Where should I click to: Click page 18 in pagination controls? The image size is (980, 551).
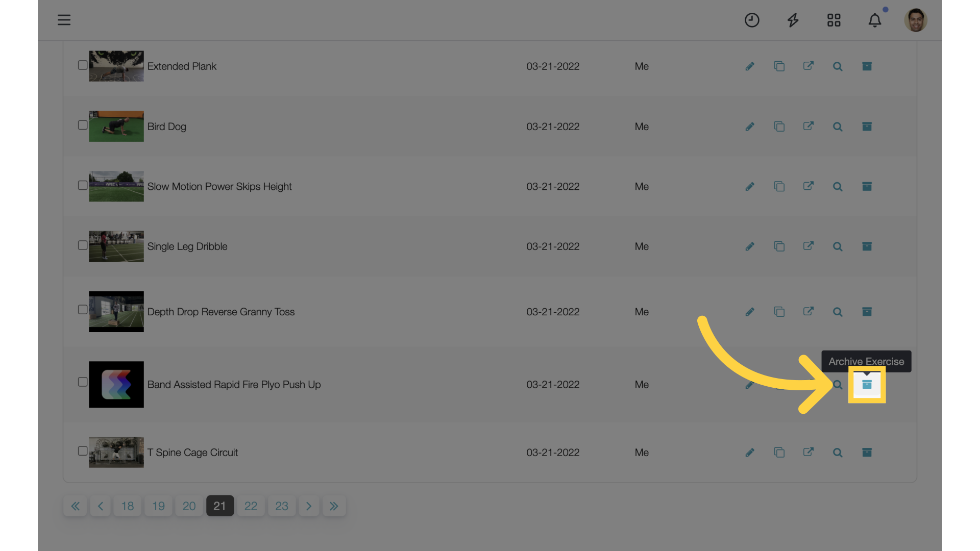click(127, 505)
